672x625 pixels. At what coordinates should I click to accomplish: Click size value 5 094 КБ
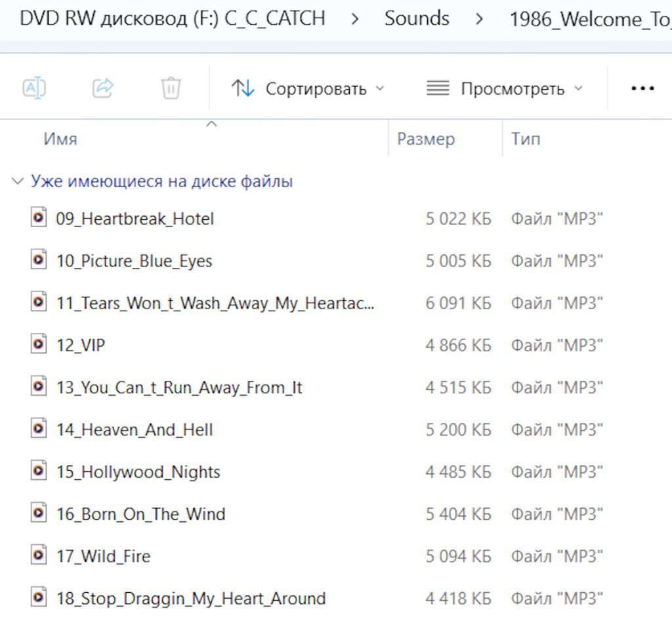click(x=458, y=557)
